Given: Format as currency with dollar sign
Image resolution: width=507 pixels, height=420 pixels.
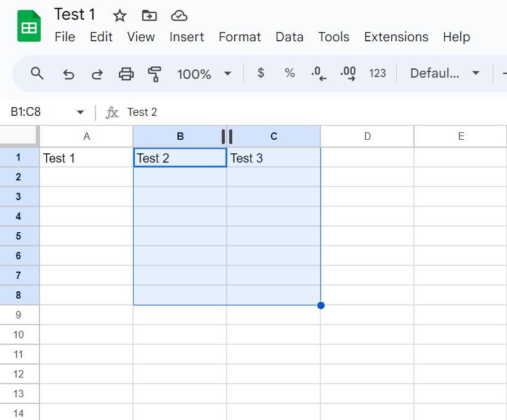Looking at the screenshot, I should coord(261,73).
